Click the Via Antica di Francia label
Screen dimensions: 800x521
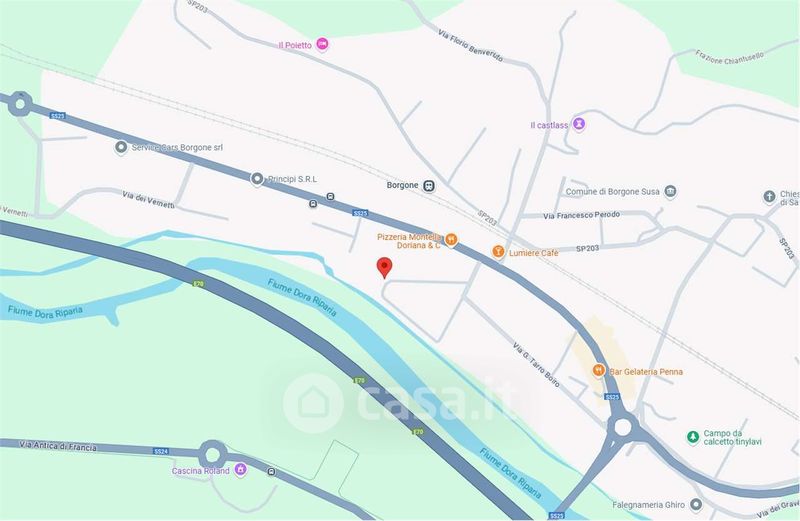click(x=58, y=446)
